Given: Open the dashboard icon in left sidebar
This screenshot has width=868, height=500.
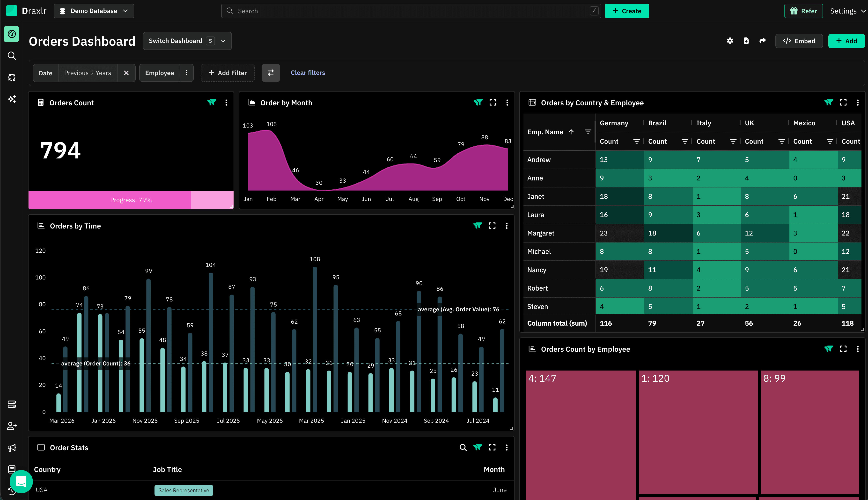Looking at the screenshot, I should (x=12, y=34).
